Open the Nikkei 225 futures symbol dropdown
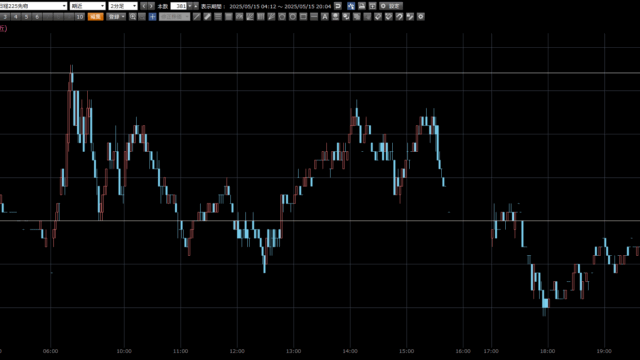Screen dimensions: 640x360 coord(33,6)
